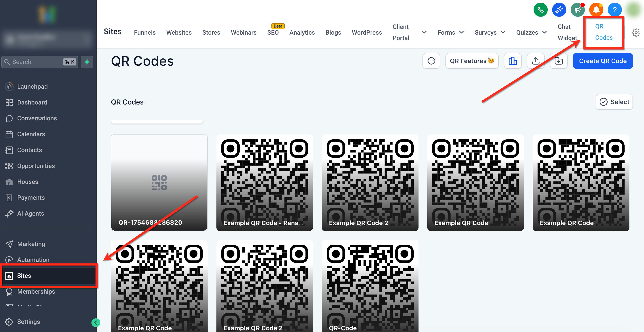Screen dimensions: 644x332
Task: Click the add folder icon
Action: click(x=559, y=61)
